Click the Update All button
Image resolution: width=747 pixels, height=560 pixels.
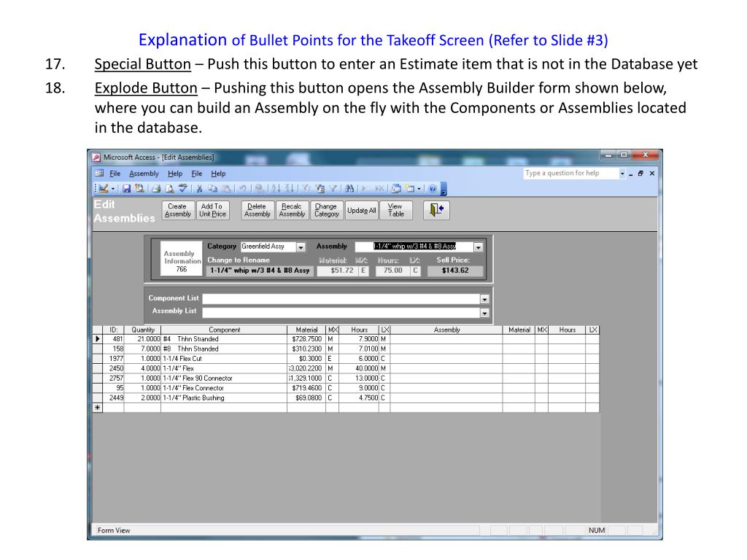362,210
